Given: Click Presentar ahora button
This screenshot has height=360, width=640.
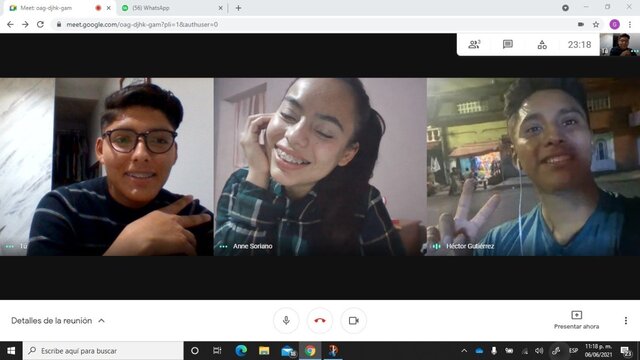Looking at the screenshot, I should point(576,320).
